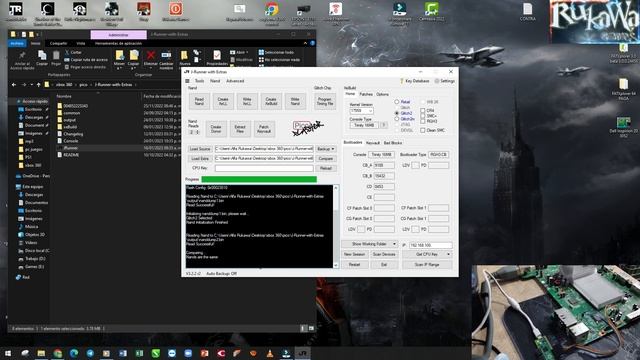
Task: Toggle Clean SMC checkbox
Action: (x=423, y=130)
